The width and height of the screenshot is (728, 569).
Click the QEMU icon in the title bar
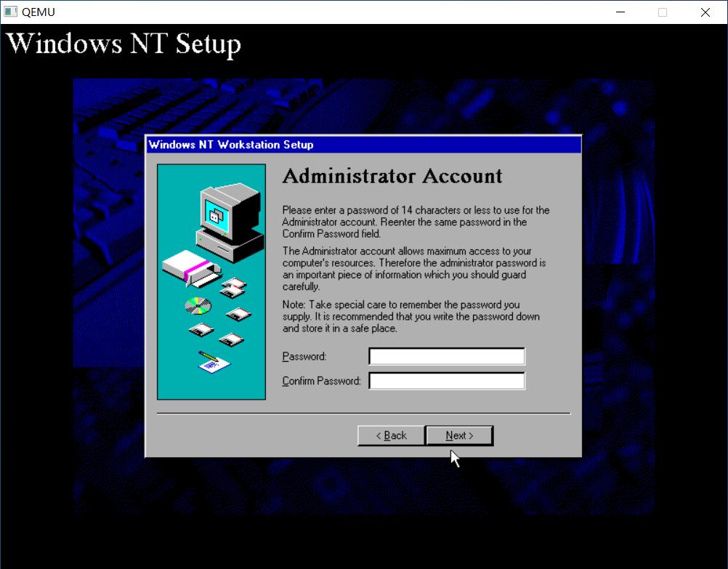9,12
